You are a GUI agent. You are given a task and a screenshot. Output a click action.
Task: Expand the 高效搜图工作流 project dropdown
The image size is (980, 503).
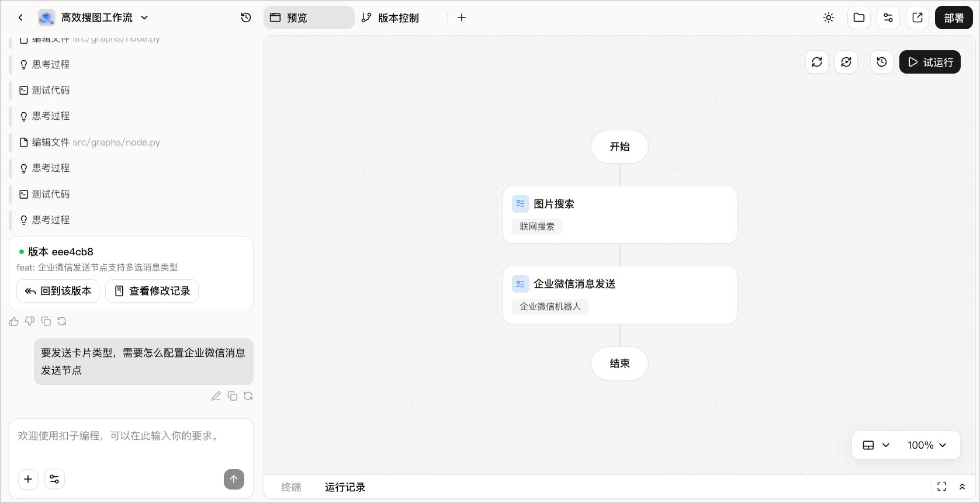(x=144, y=18)
